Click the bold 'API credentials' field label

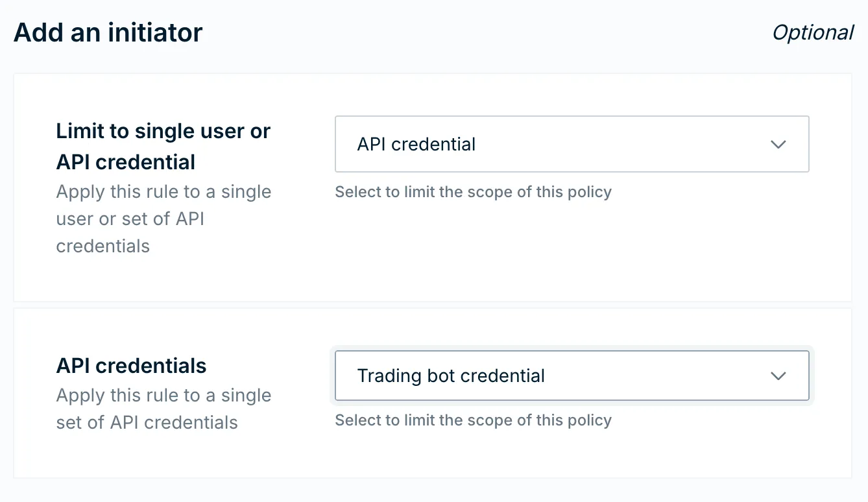pyautogui.click(x=131, y=366)
